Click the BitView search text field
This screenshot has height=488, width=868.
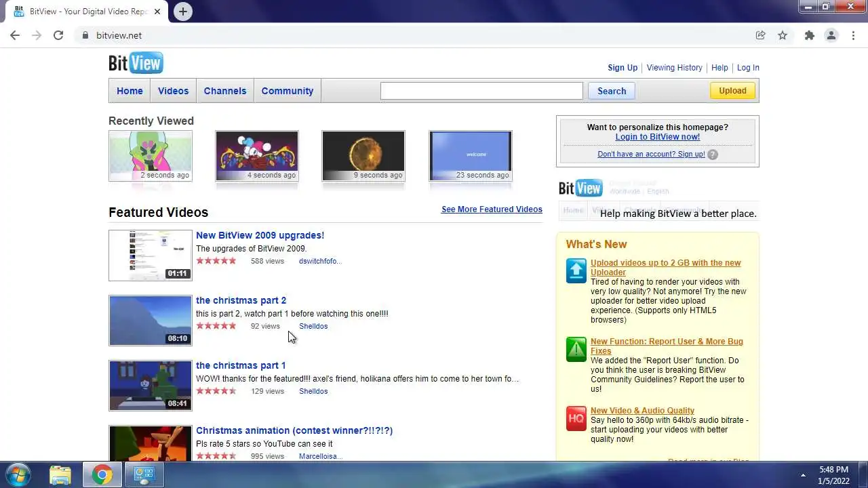point(481,91)
